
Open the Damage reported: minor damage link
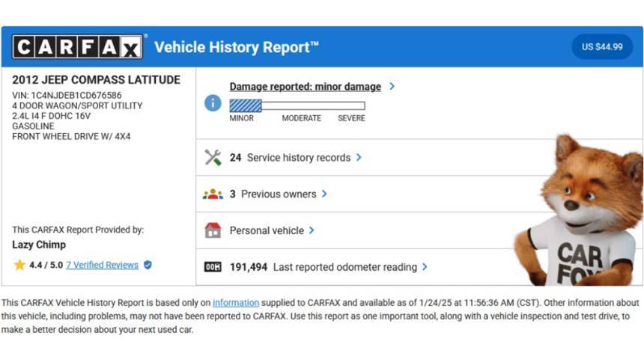pos(306,87)
